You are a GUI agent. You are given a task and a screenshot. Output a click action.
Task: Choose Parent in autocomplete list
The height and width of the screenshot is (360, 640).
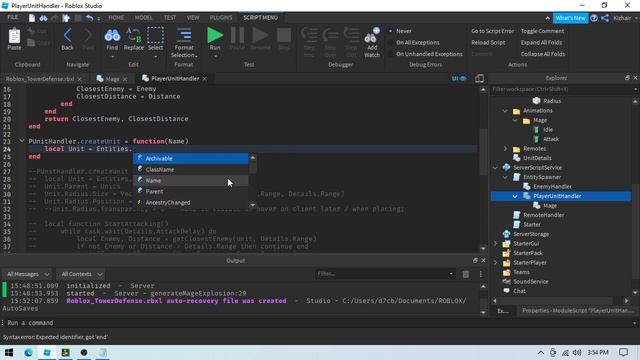pyautogui.click(x=191, y=191)
